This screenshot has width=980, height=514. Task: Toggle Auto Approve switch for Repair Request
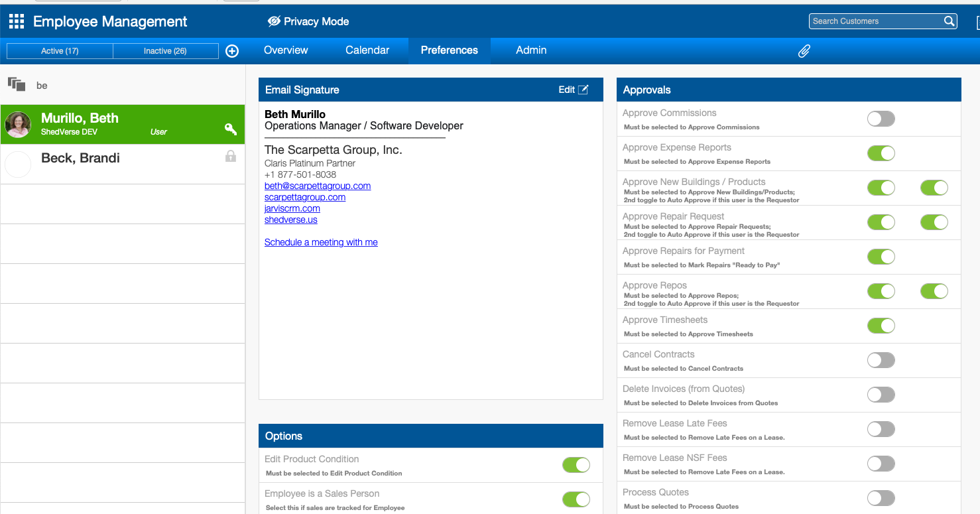tap(934, 222)
